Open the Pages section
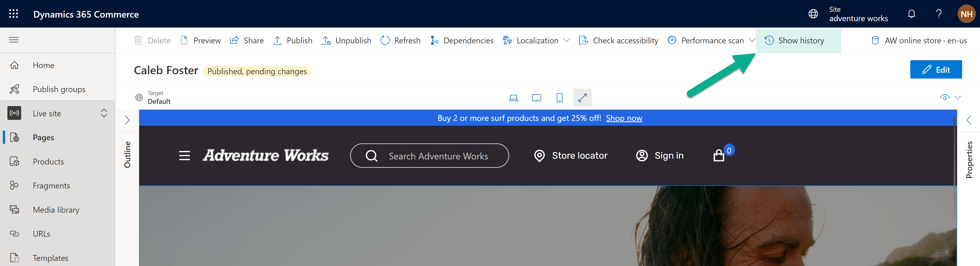Image resolution: width=980 pixels, height=266 pixels. 43,137
